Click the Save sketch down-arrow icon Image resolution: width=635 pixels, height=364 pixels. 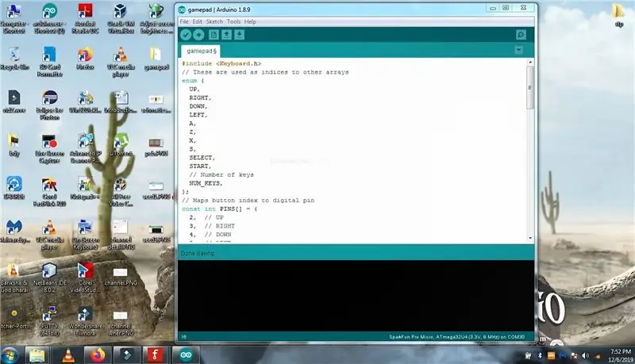coord(240,35)
